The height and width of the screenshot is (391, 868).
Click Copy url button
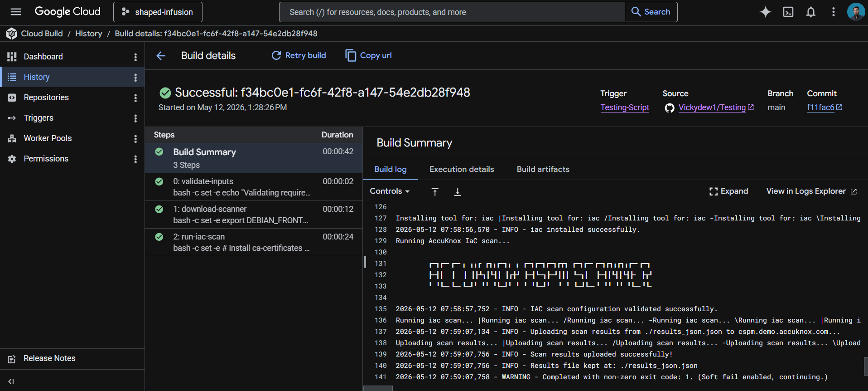click(369, 55)
